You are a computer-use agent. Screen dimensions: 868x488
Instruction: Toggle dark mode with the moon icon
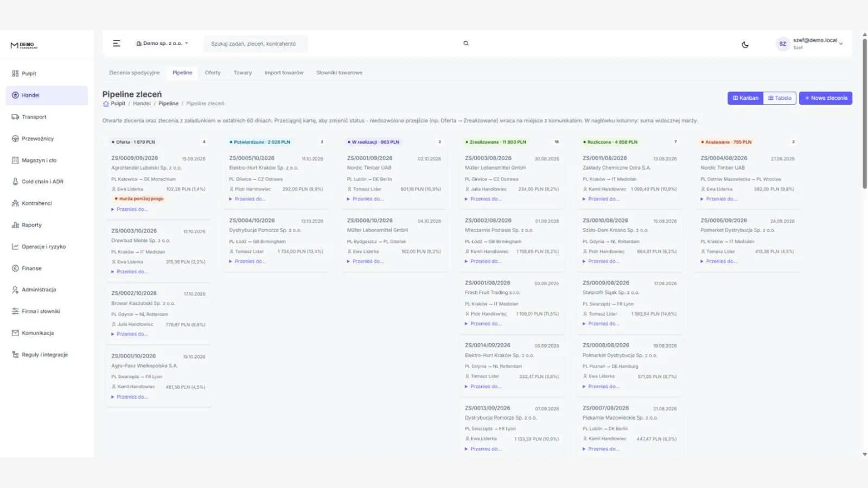pos(745,44)
